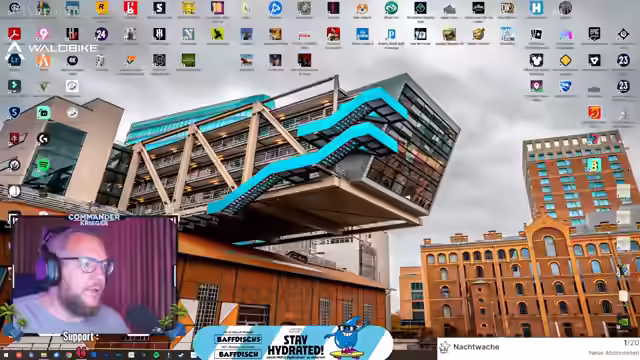Click the blue H application icon

536,8
